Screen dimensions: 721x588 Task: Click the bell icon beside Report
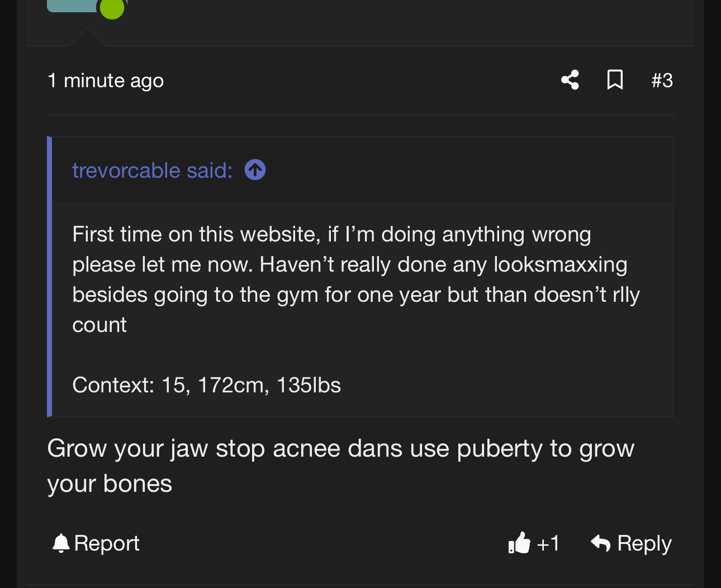[60, 543]
